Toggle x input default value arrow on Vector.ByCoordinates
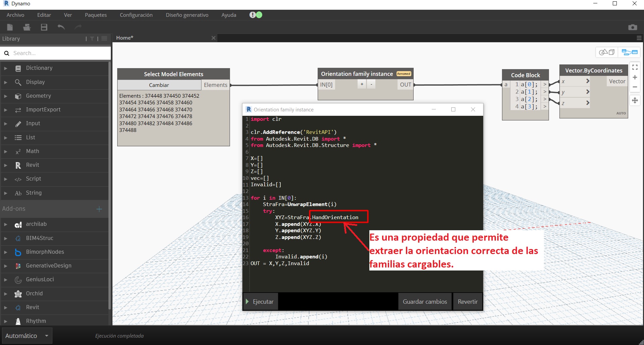The image size is (644, 345). [x=588, y=81]
